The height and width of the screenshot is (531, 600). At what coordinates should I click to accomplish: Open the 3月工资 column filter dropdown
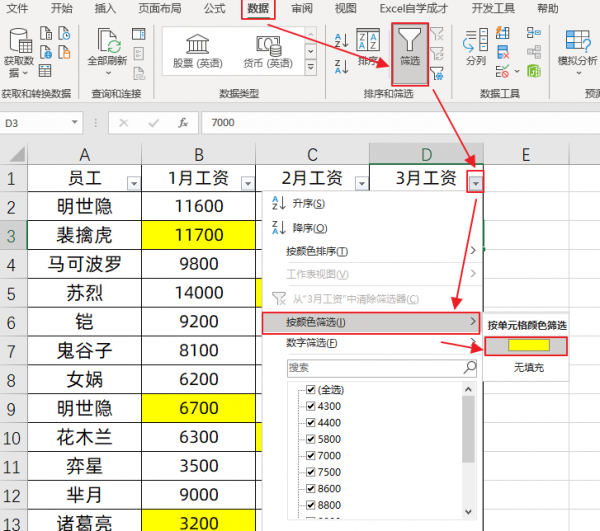pyautogui.click(x=475, y=184)
